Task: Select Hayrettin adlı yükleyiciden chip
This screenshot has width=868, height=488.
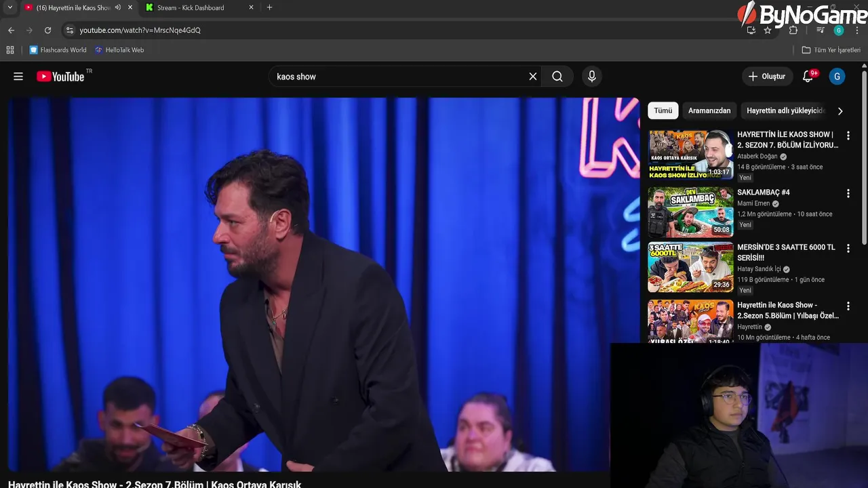Action: tap(785, 110)
